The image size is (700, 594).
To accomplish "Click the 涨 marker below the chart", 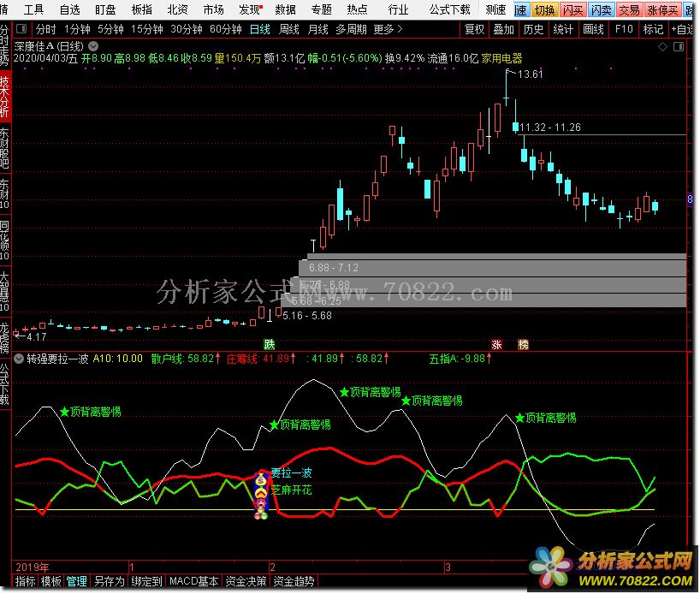I will click(497, 344).
